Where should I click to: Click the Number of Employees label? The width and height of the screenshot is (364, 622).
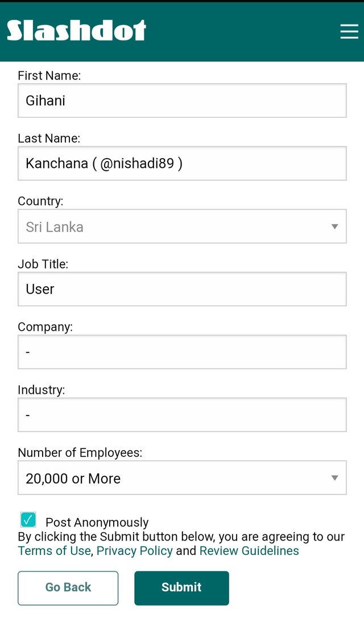coord(80,452)
